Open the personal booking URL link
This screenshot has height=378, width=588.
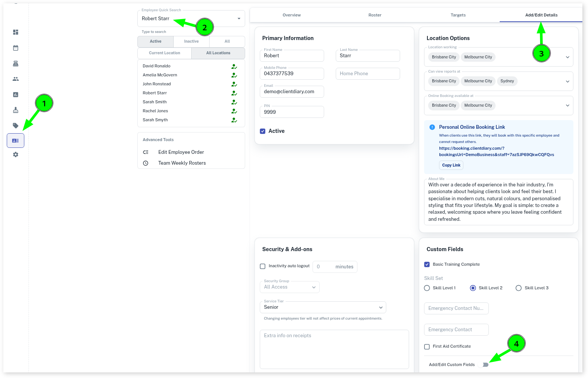(x=496, y=152)
